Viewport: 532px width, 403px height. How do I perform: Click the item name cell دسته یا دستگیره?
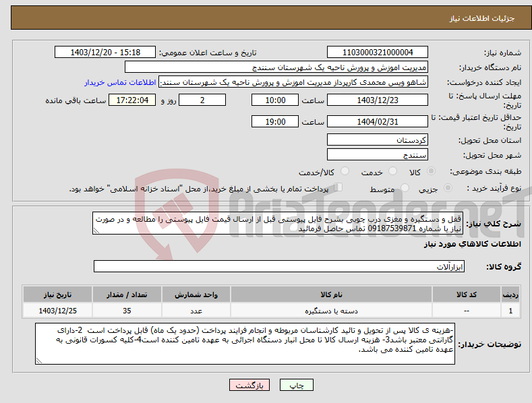pyautogui.click(x=331, y=311)
